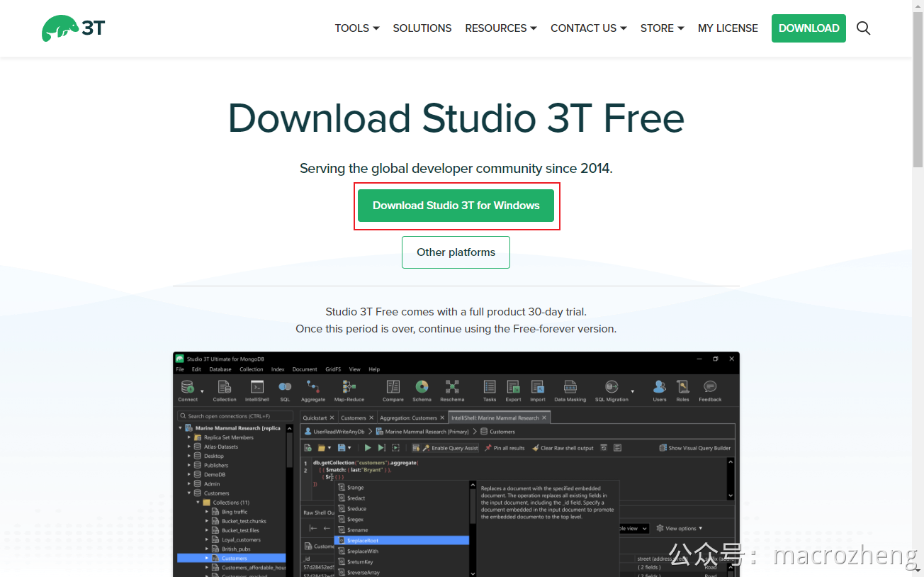924x577 pixels.
Task: Open the Database menu
Action: [220, 369]
